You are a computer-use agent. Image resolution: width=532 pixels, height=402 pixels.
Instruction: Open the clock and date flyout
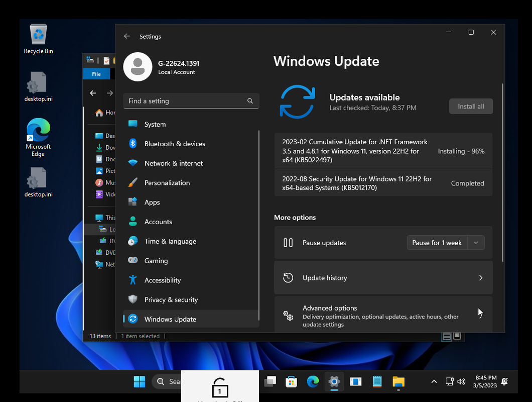(x=485, y=381)
